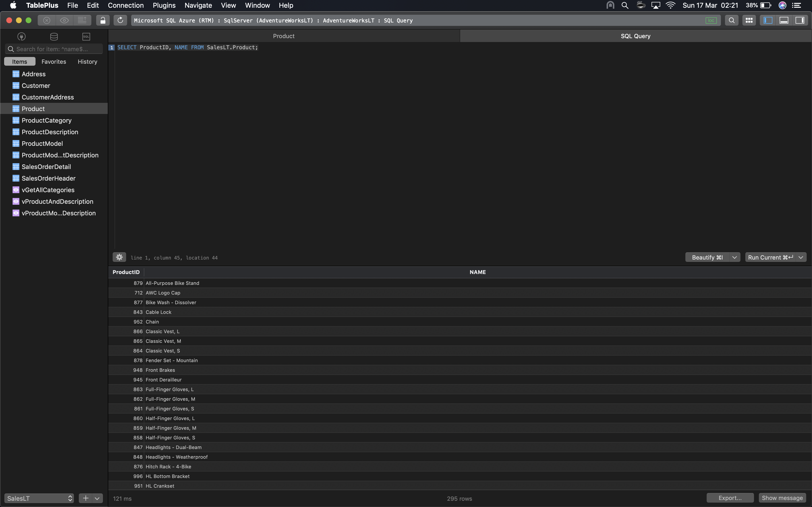
Task: Toggle the connection lock icon
Action: pyautogui.click(x=103, y=20)
